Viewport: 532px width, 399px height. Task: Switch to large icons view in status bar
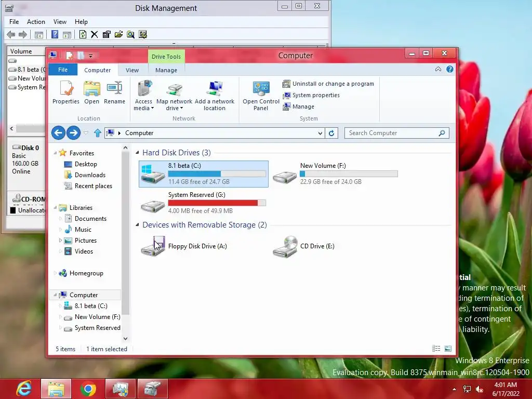448,349
